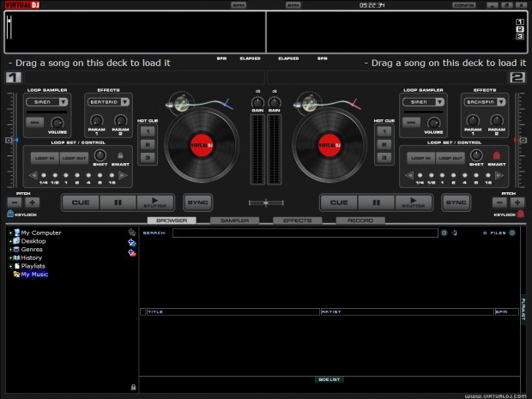Select waveform zoom level 1

pos(519,21)
